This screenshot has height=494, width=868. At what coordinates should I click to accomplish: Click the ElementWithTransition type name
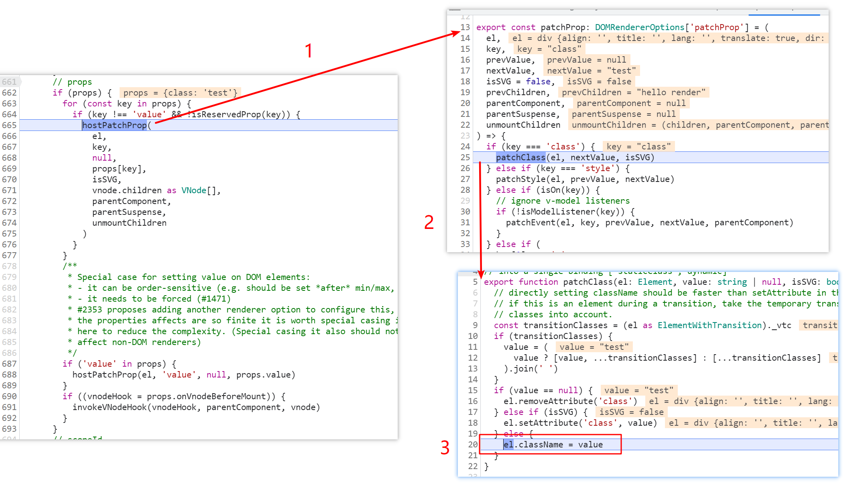point(709,325)
